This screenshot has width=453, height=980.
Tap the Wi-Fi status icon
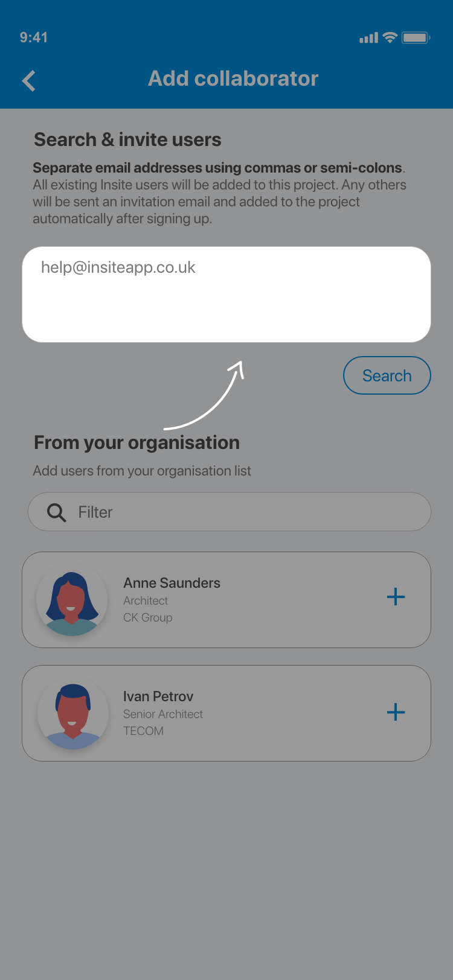point(390,37)
